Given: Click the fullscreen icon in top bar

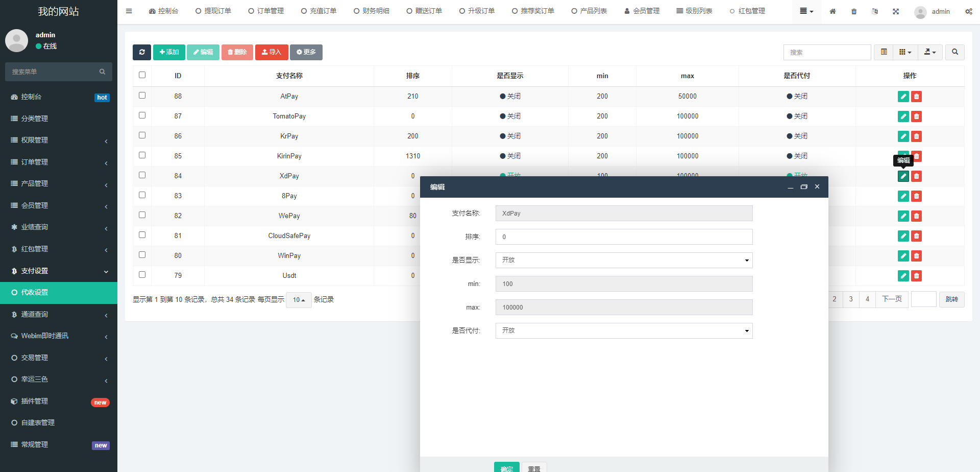Looking at the screenshot, I should [896, 11].
